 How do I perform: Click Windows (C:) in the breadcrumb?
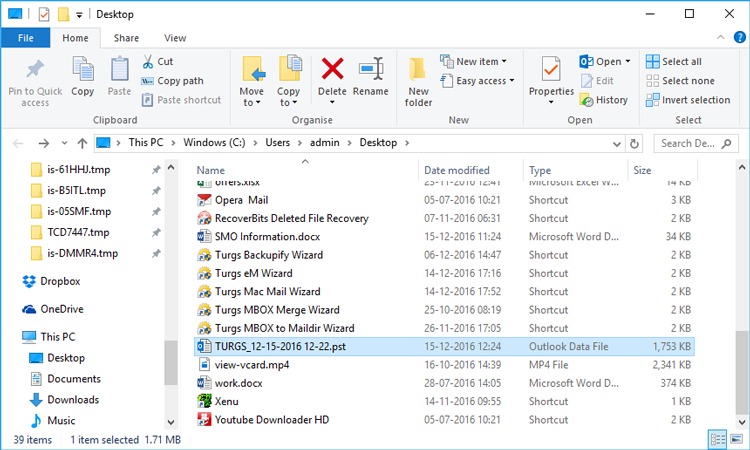pyautogui.click(x=214, y=143)
